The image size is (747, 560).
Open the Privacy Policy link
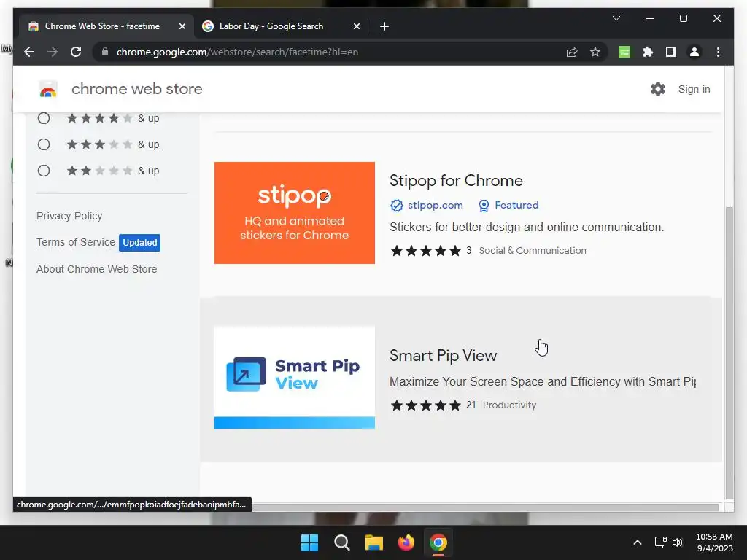[69, 216]
